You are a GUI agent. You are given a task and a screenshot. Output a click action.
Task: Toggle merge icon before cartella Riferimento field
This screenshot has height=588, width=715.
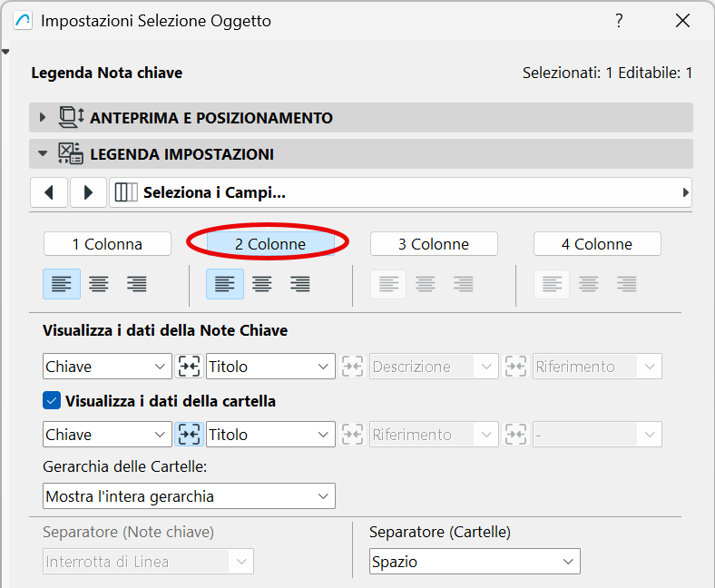tap(352, 435)
